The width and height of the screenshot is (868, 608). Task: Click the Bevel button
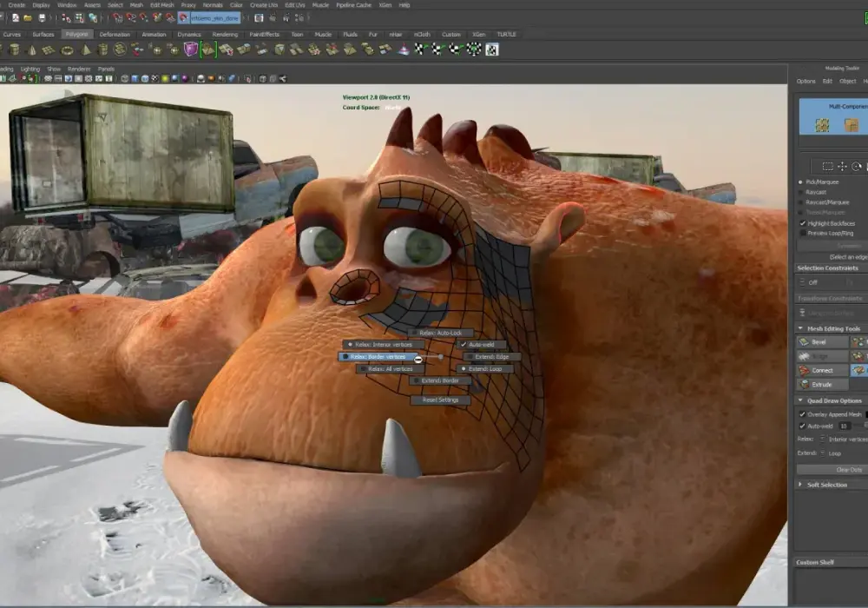point(823,342)
